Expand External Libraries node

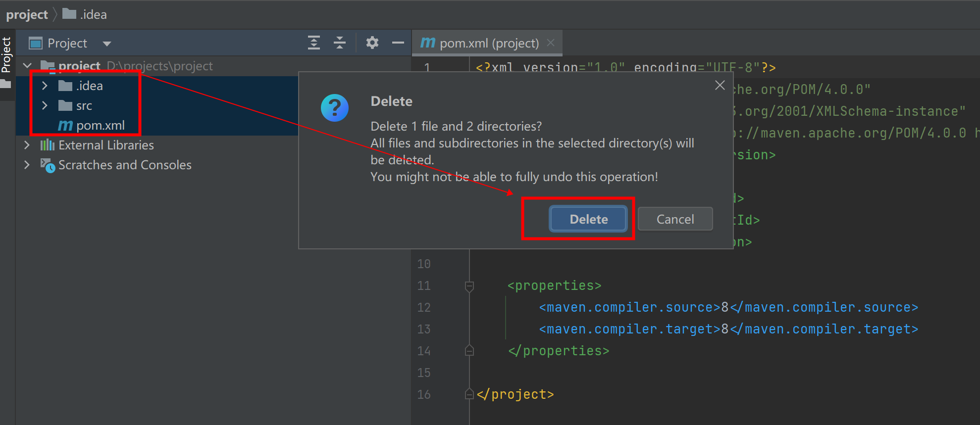point(27,145)
